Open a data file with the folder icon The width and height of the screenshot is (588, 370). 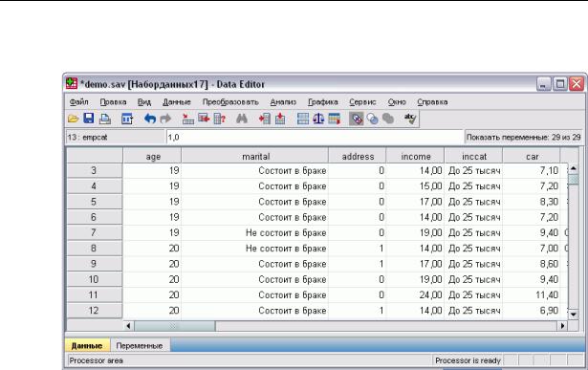[x=73, y=119]
